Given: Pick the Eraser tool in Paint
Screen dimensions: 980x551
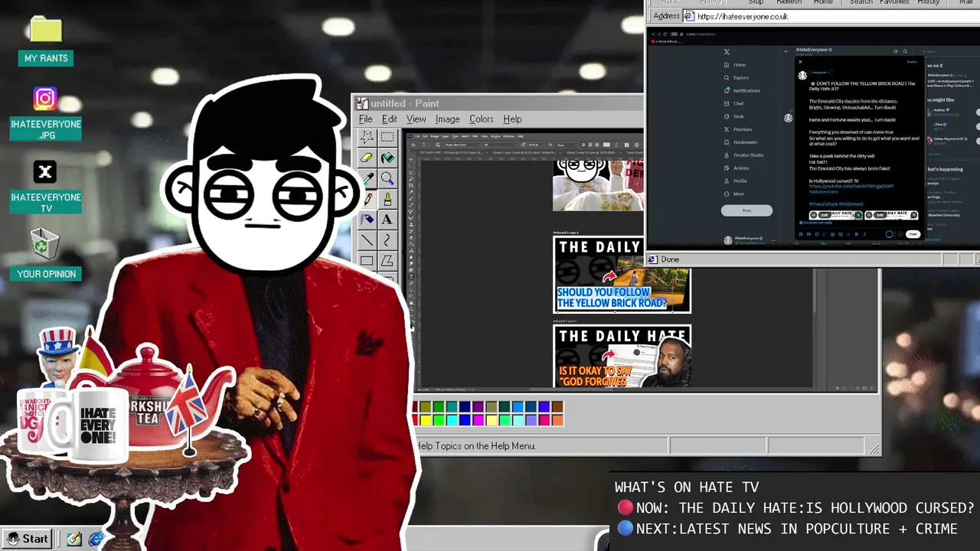Looking at the screenshot, I should click(367, 158).
